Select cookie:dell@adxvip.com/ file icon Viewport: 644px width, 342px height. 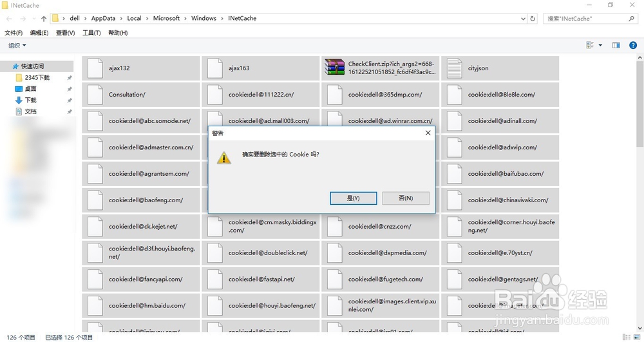point(454,147)
